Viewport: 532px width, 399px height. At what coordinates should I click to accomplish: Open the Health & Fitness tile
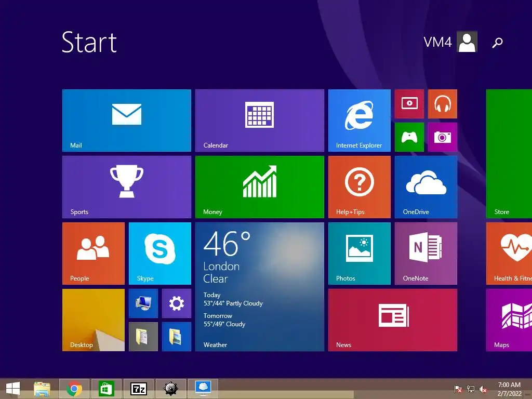509,254
